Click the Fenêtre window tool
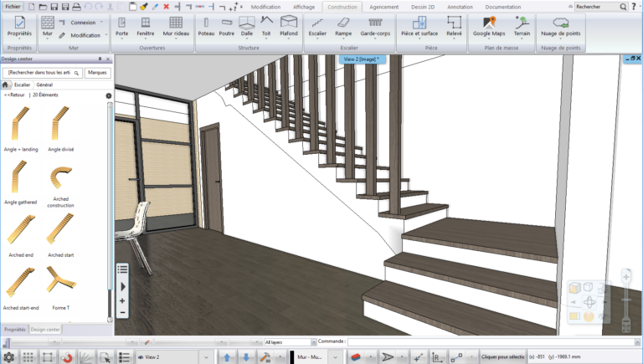 click(x=145, y=27)
